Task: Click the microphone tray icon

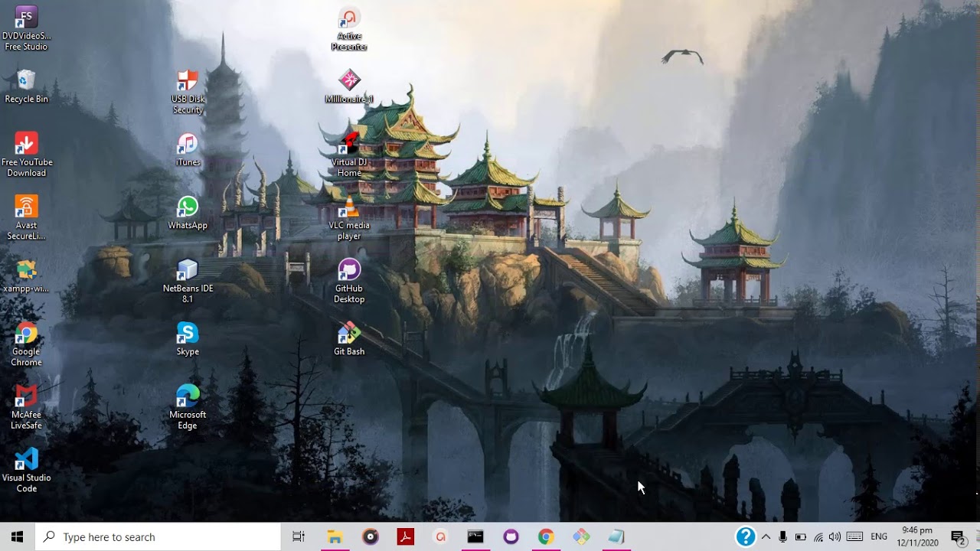Action: point(782,536)
